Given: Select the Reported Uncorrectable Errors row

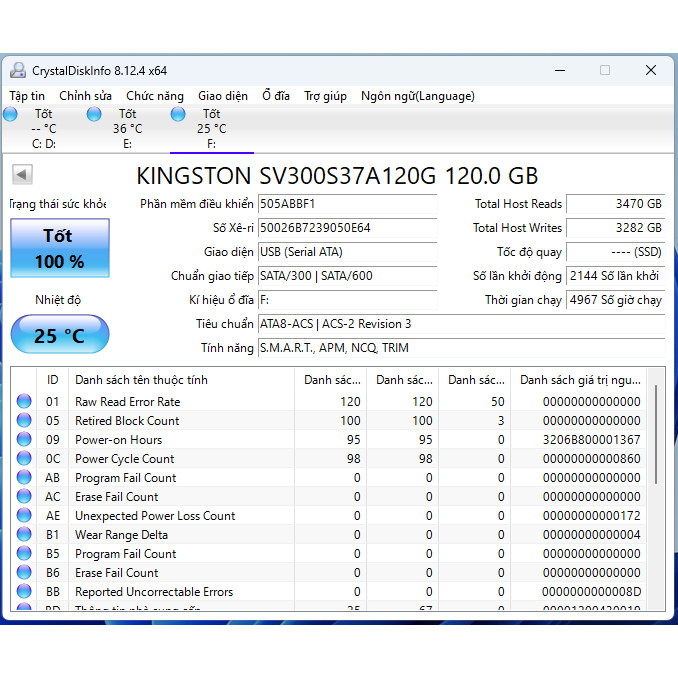Looking at the screenshot, I should (329, 592).
